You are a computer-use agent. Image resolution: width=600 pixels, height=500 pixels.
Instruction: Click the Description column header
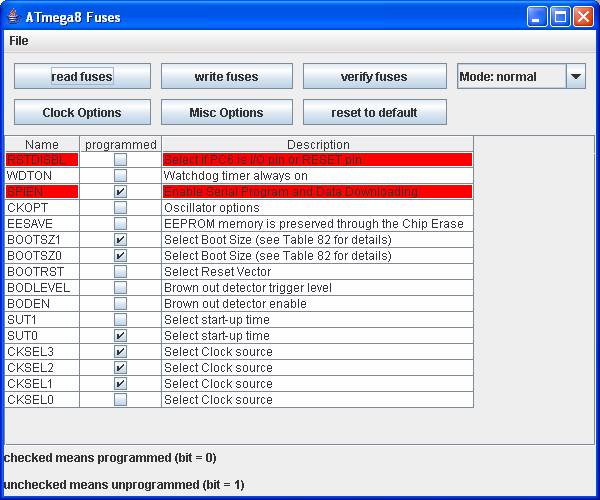click(318, 144)
